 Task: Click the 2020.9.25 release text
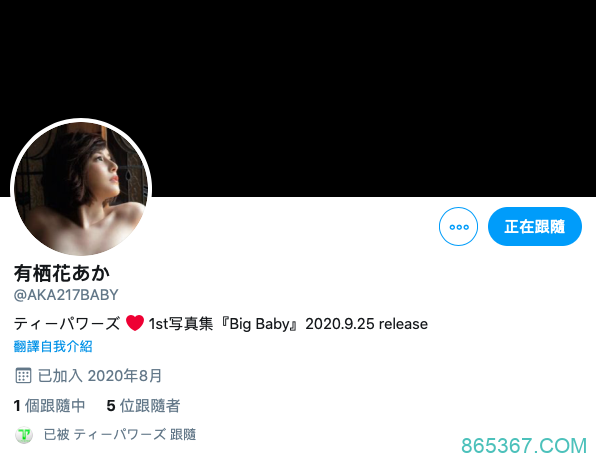367,324
